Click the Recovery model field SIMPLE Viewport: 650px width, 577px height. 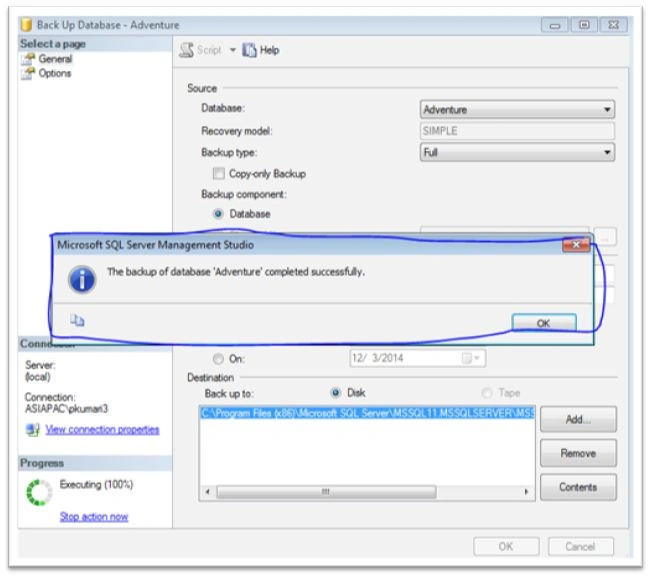tap(517, 131)
